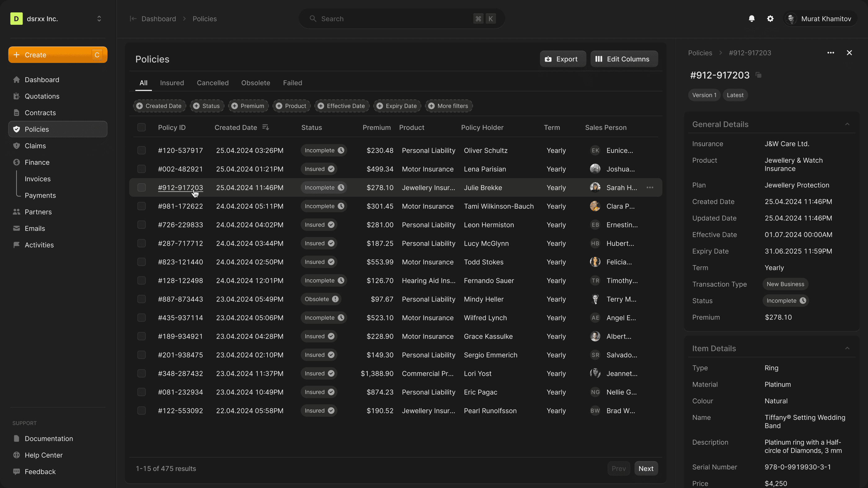Check the box for policy #120-537917

click(x=142, y=151)
